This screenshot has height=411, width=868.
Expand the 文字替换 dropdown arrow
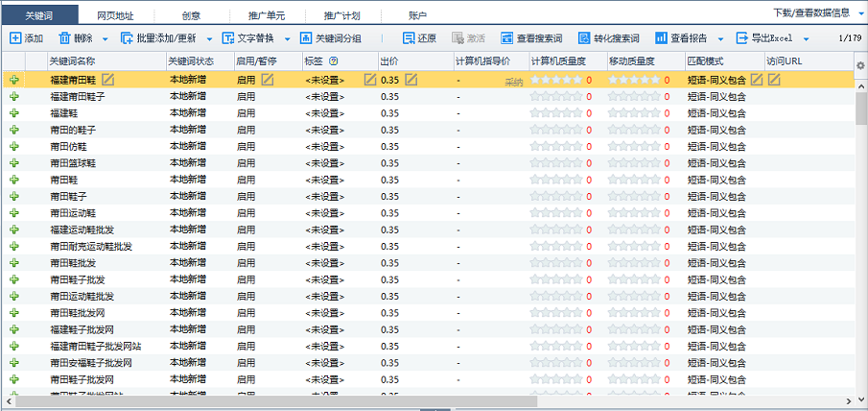(286, 39)
